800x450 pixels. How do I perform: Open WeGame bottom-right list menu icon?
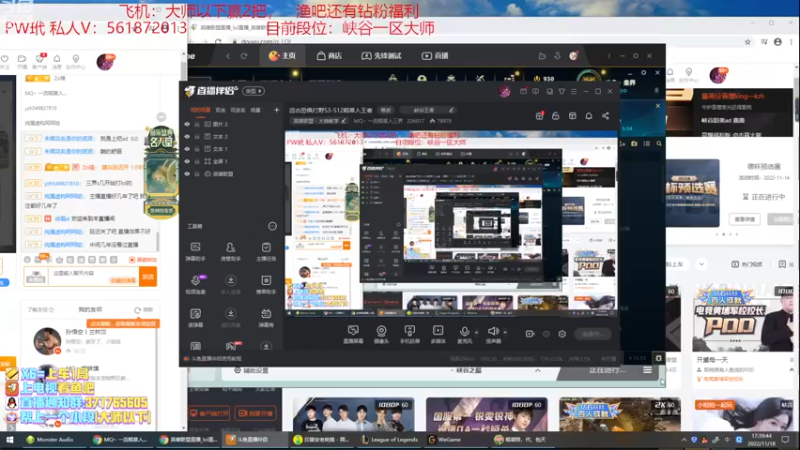647,370
